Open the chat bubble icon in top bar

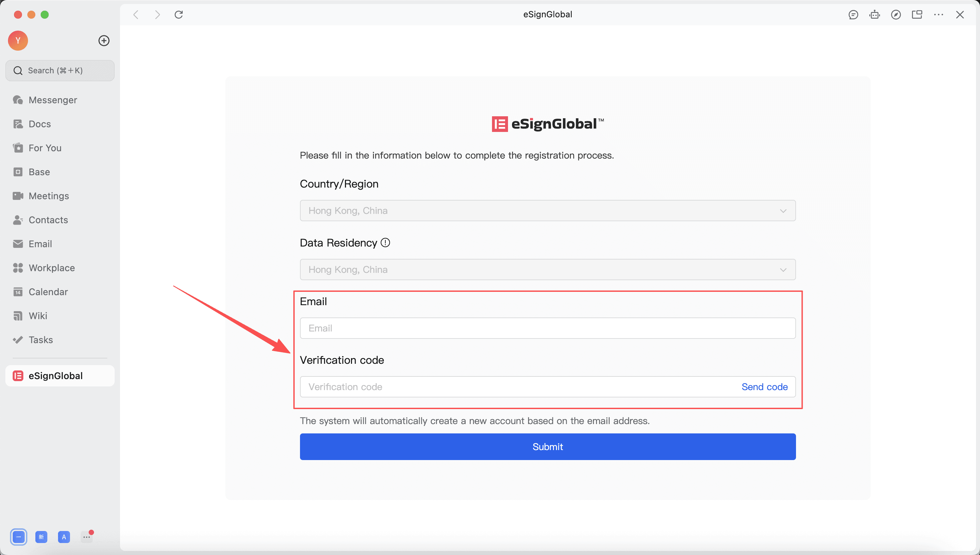pyautogui.click(x=853, y=14)
